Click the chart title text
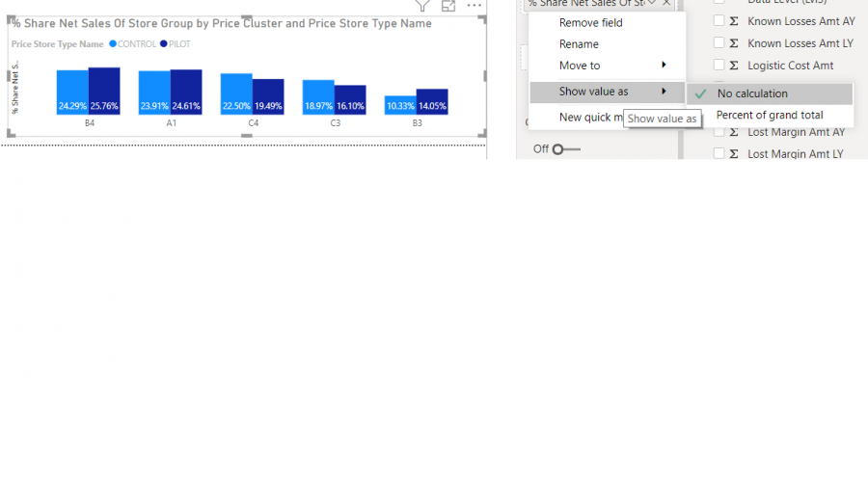 (222, 23)
